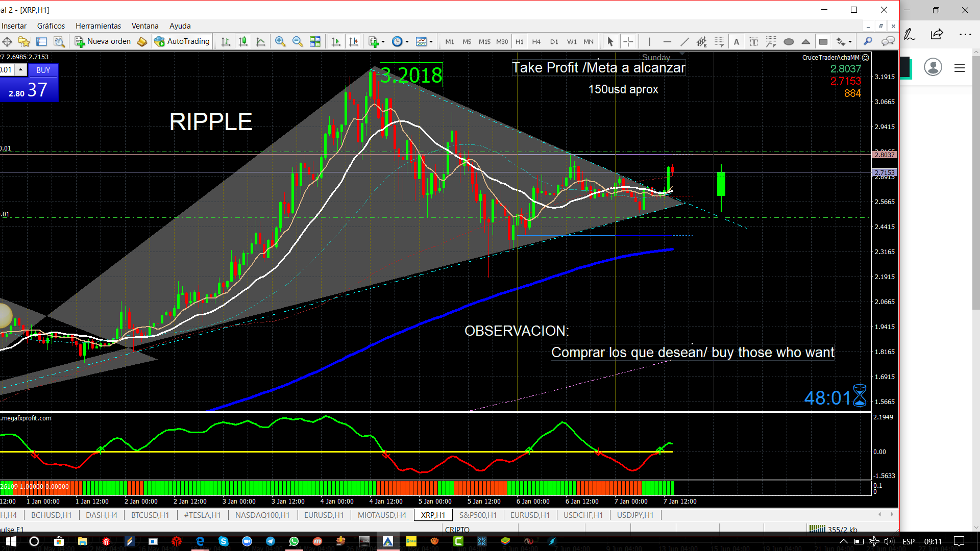This screenshot has height=551, width=980.
Task: Toggle chart auto scroll
Action: [x=336, y=41]
